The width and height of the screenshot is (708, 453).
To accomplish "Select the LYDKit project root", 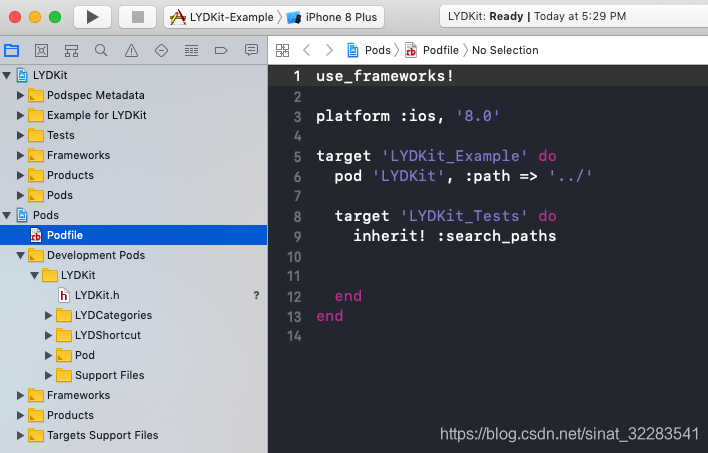I will point(134,75).
